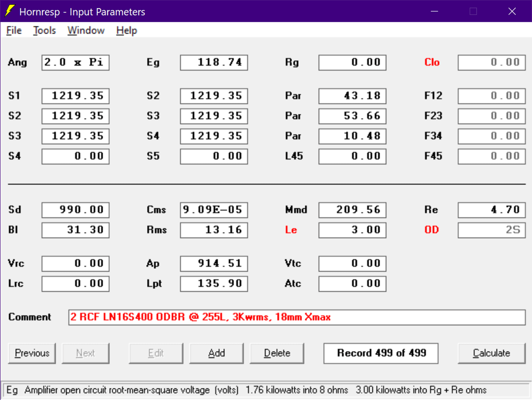The height and width of the screenshot is (400, 532).
Task: Click the Clo value field
Action: click(x=492, y=63)
